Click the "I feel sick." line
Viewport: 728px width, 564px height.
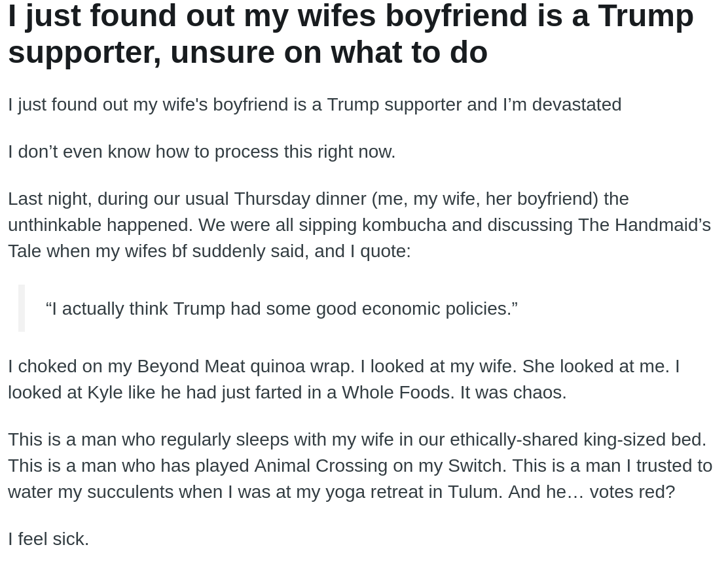[48, 539]
